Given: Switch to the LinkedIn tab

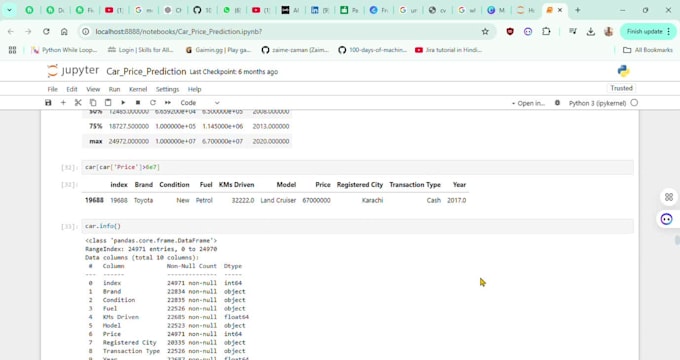Looking at the screenshot, I should click(x=320, y=10).
